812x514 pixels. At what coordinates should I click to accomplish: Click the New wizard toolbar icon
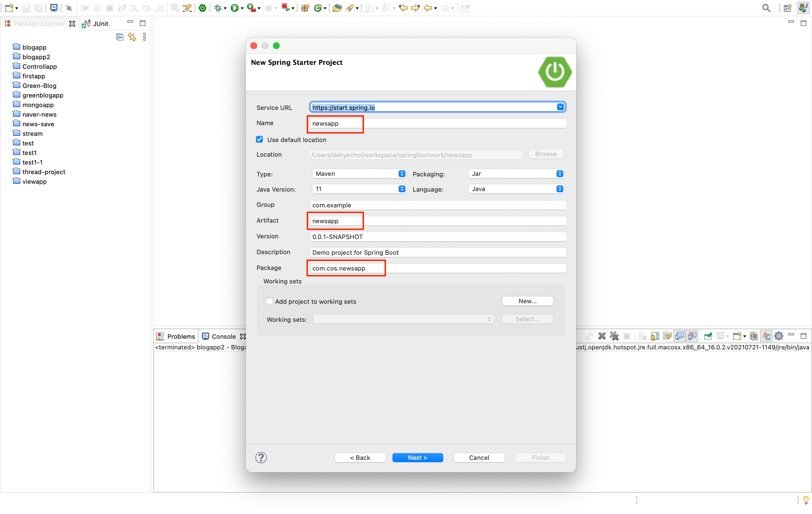(9, 8)
